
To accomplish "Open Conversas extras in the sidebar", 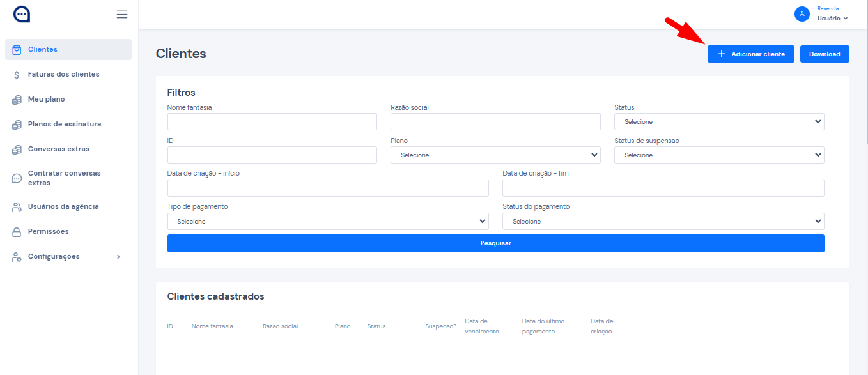I will point(58,149).
